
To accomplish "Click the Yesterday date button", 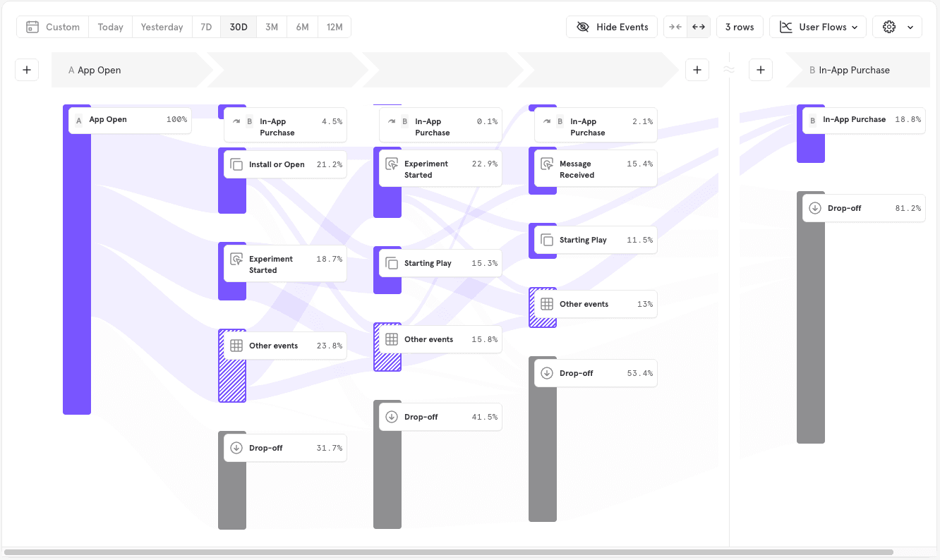I will [x=162, y=27].
